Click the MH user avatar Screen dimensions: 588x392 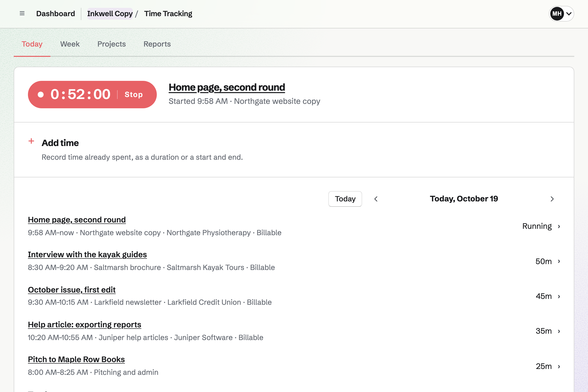pyautogui.click(x=557, y=13)
